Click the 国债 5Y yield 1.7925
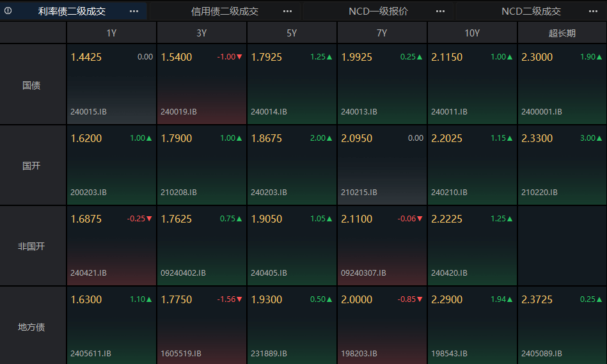 [x=266, y=58]
